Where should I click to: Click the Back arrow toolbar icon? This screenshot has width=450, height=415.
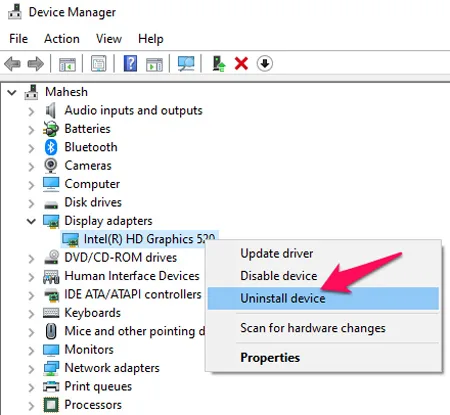[13, 63]
